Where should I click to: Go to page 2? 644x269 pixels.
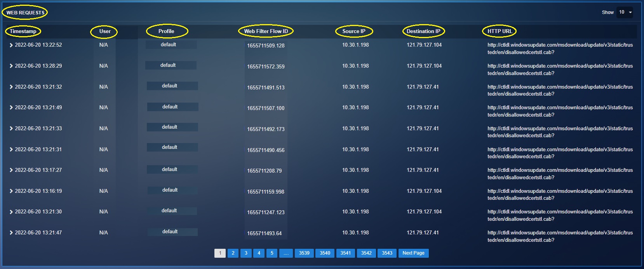233,253
